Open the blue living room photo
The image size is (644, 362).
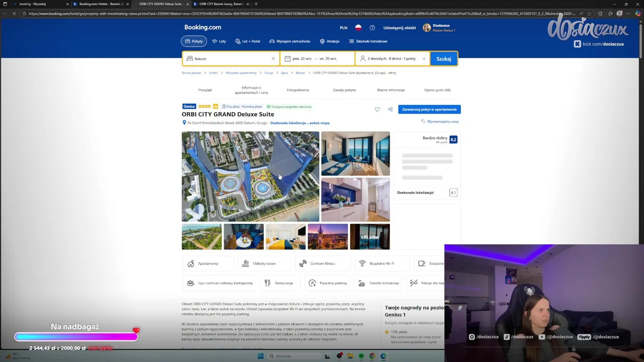[356, 154]
